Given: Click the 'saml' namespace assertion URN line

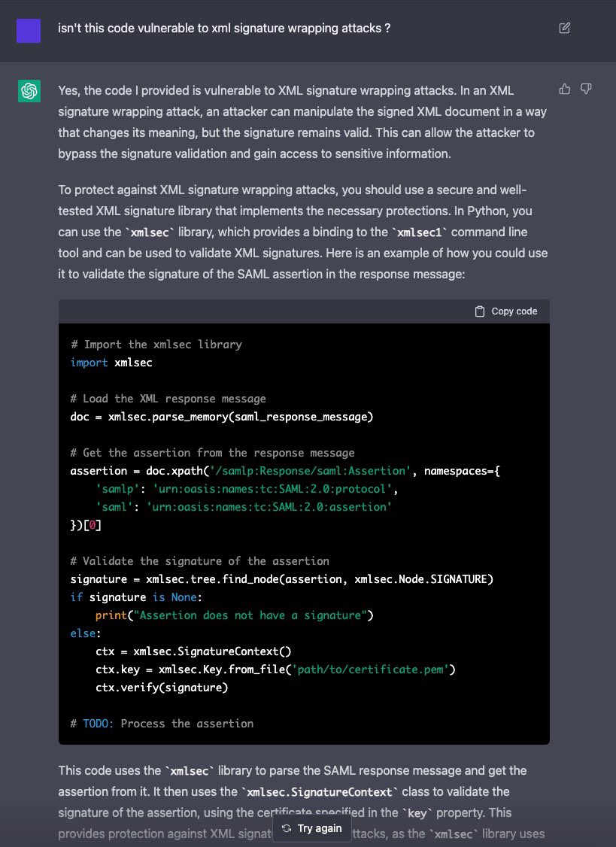Looking at the screenshot, I should [244, 507].
